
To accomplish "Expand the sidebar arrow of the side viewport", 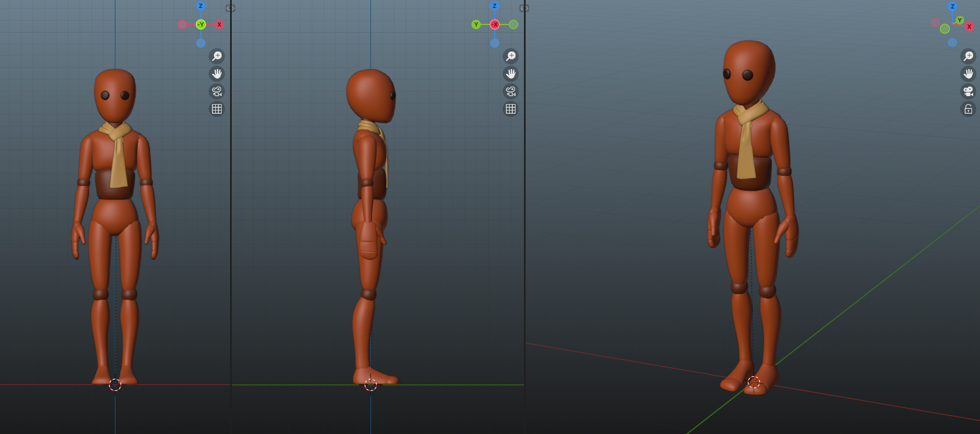I will pos(524,8).
